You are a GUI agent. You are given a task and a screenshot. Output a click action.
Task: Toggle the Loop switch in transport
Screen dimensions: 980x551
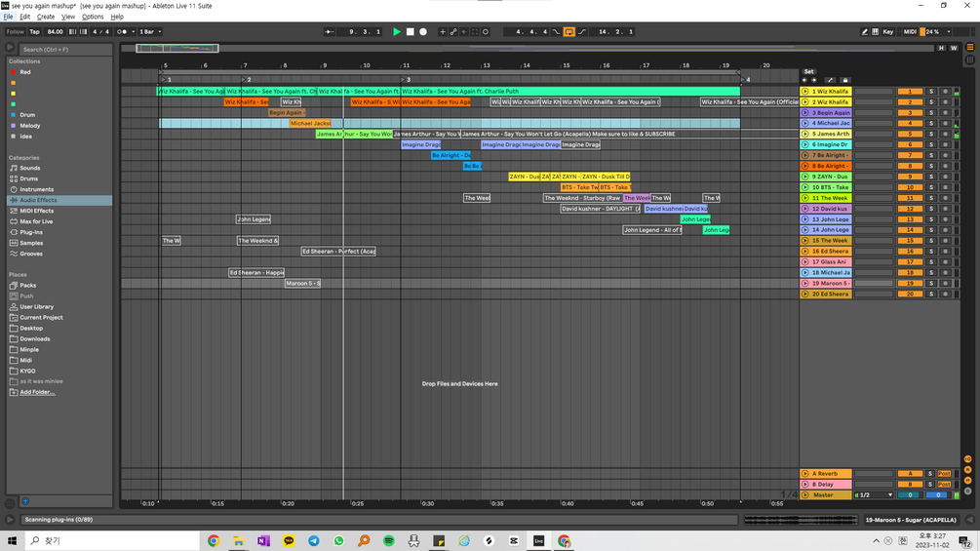tap(568, 32)
